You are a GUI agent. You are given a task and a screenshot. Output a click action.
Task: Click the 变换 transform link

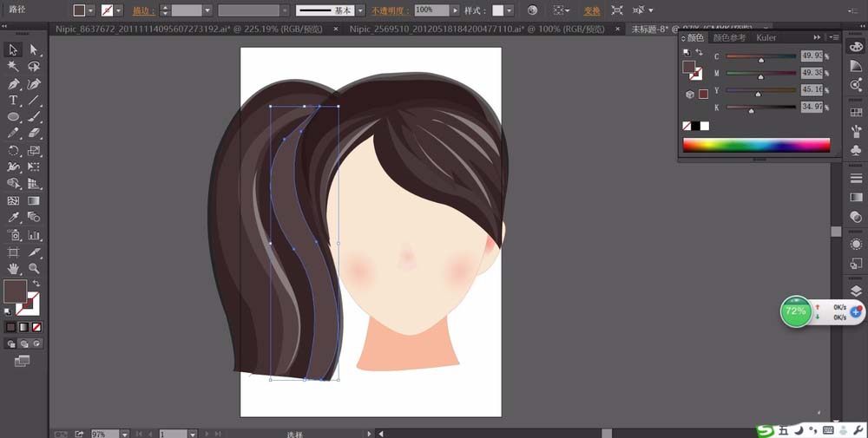coord(591,11)
